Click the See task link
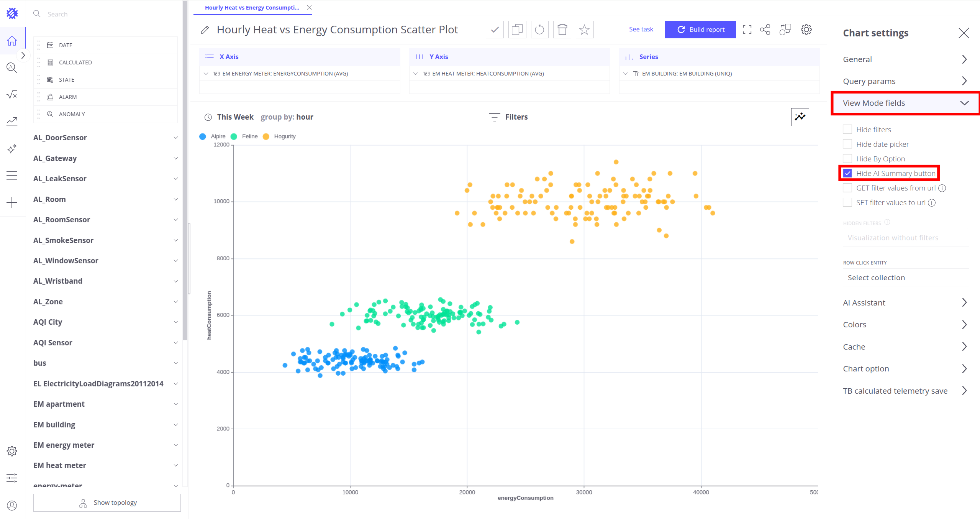Viewport: 980px width, 519px height. [x=641, y=29]
